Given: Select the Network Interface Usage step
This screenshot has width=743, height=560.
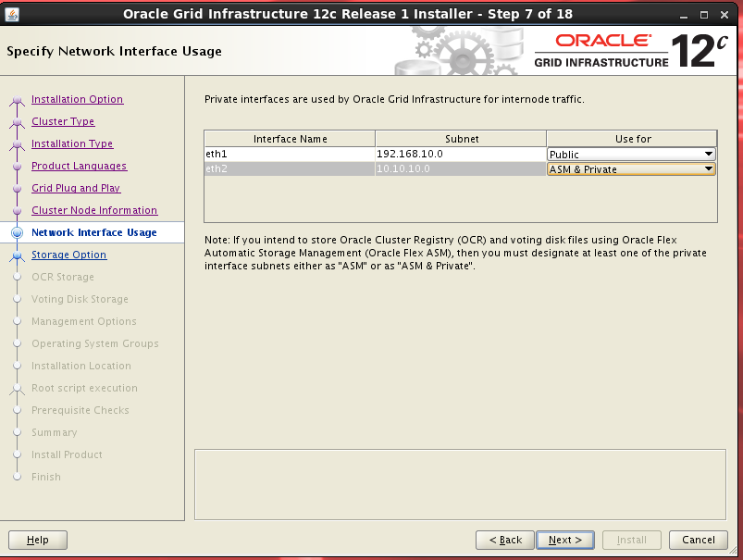Looking at the screenshot, I should (93, 232).
